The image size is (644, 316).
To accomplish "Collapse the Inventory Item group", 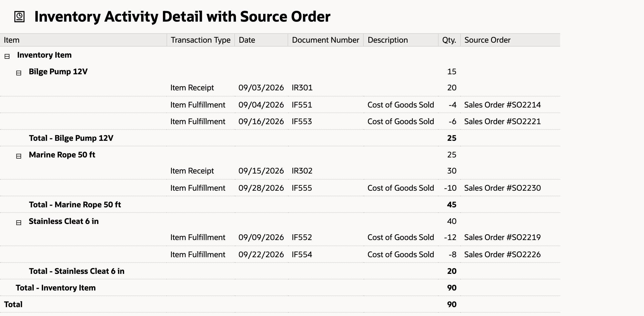I will click(7, 56).
